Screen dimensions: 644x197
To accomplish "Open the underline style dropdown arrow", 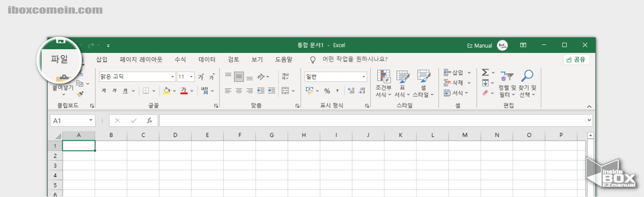I will (133, 91).
